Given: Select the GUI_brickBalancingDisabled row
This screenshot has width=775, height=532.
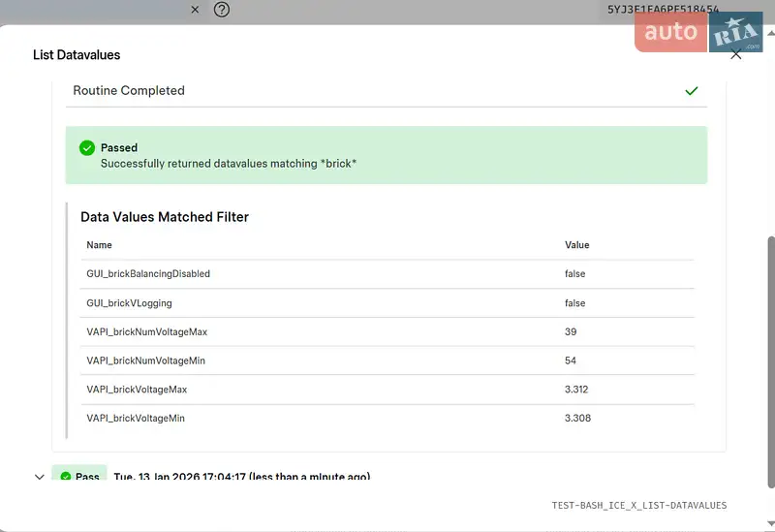Looking at the screenshot, I should point(148,274).
